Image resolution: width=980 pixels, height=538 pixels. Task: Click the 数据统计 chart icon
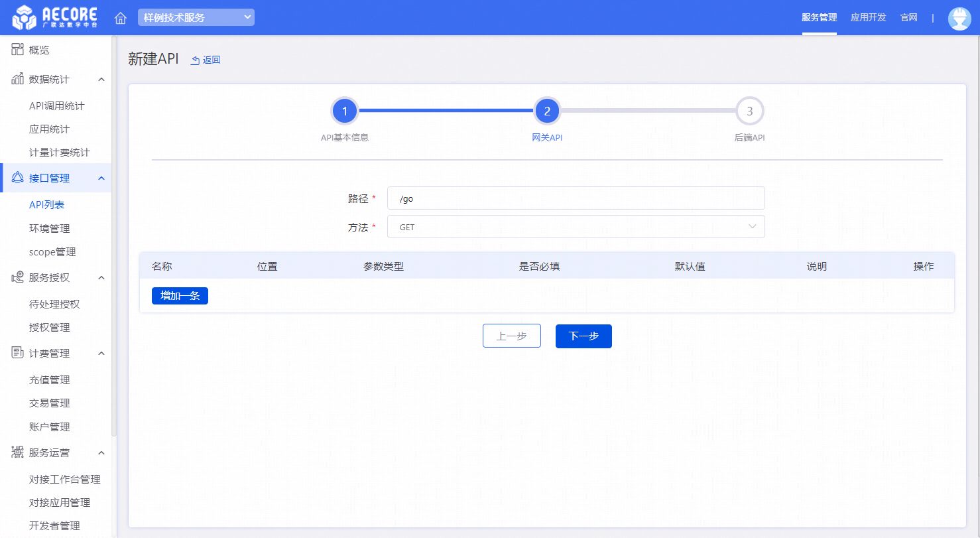pos(18,79)
